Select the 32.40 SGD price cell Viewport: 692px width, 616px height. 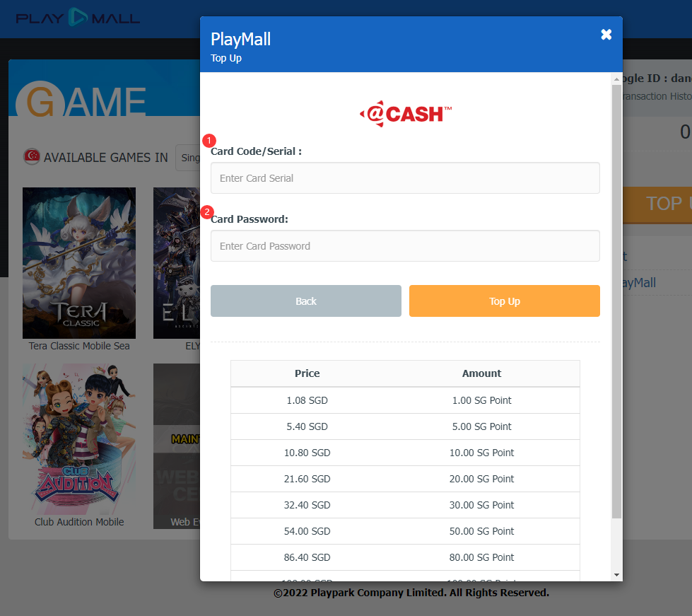tap(307, 505)
